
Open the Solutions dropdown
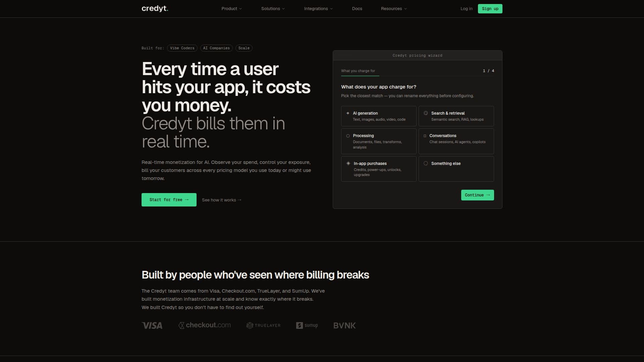click(273, 9)
